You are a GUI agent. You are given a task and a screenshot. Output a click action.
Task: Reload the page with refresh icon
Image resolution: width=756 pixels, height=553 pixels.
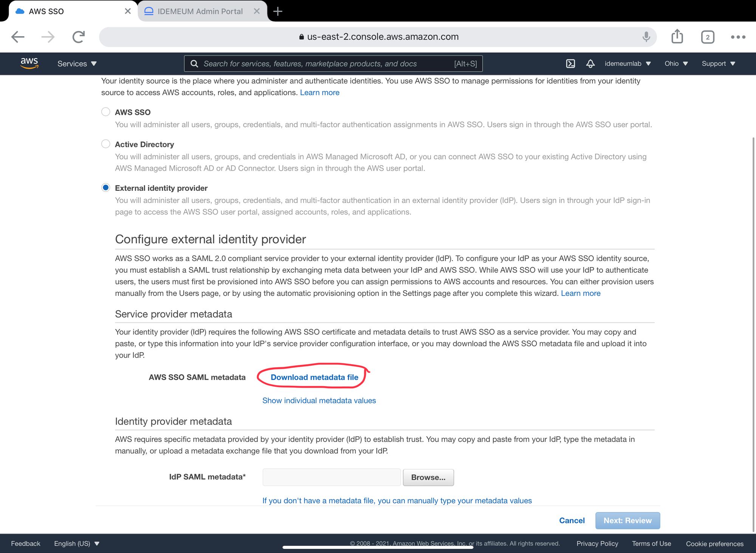click(x=78, y=37)
